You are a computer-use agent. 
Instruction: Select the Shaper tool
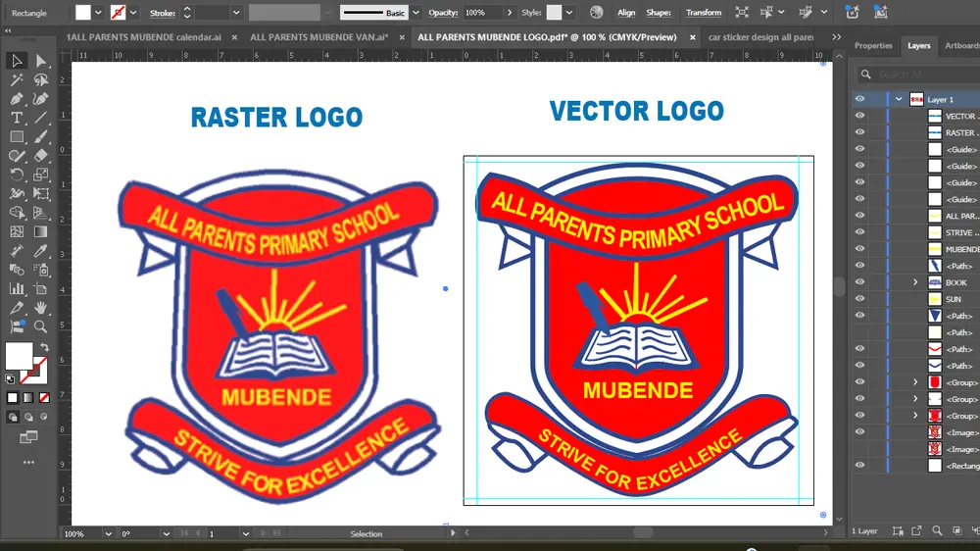(x=17, y=156)
